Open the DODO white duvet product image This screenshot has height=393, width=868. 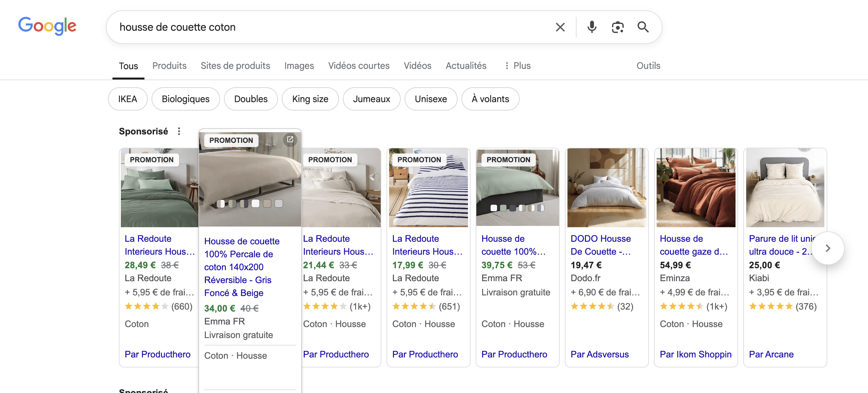[x=607, y=188]
